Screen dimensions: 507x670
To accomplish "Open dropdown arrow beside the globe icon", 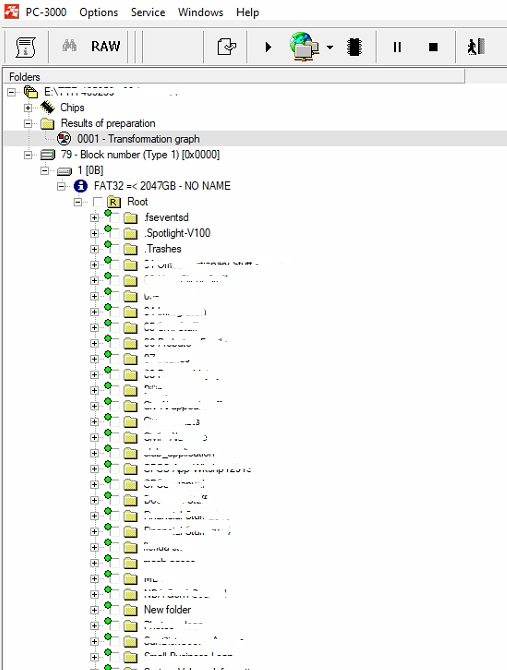I will click(x=330, y=47).
